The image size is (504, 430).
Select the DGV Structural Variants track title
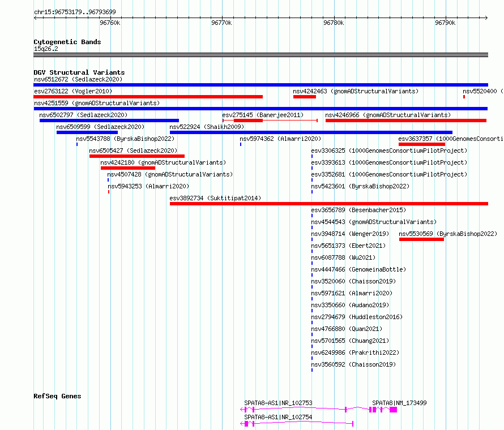coord(79,72)
